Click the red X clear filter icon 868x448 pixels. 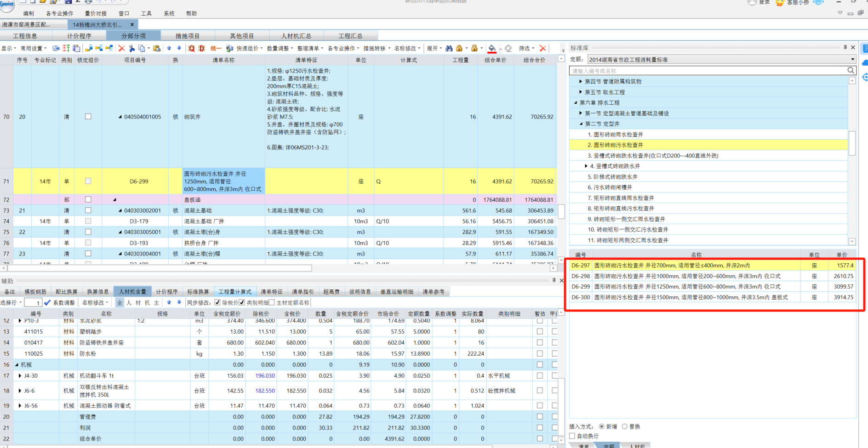tap(542, 48)
